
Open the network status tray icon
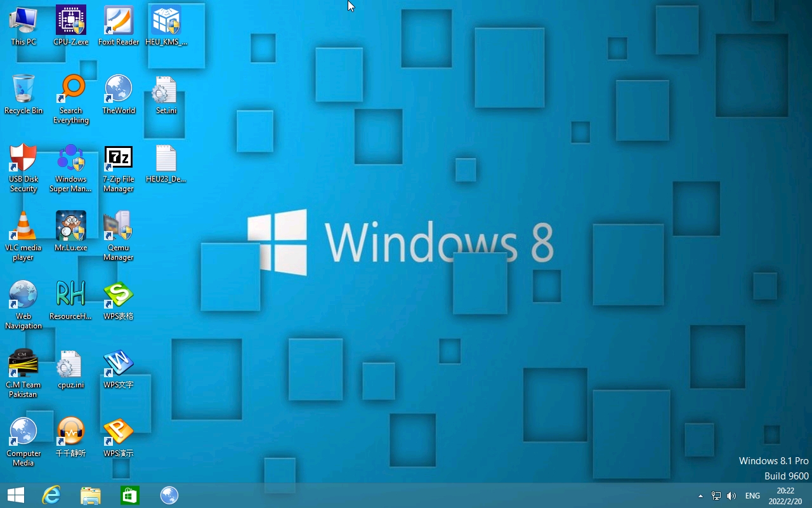(x=716, y=496)
